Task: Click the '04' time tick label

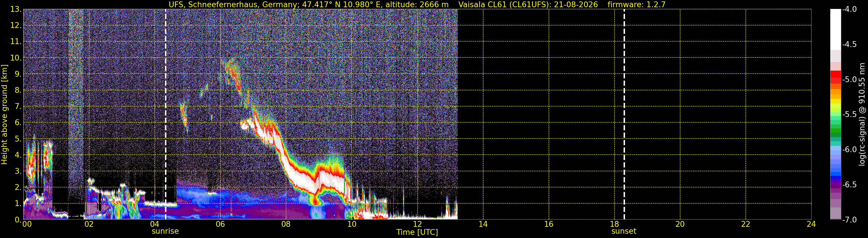Action: [x=154, y=224]
